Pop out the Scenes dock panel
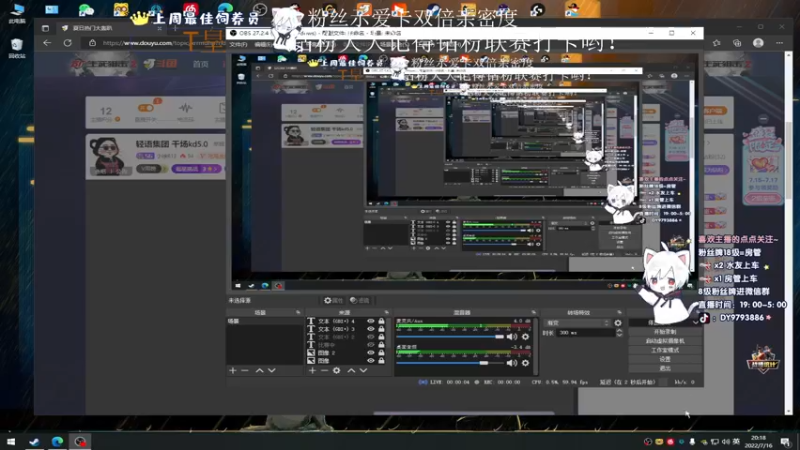800x450 pixels. 298,312
